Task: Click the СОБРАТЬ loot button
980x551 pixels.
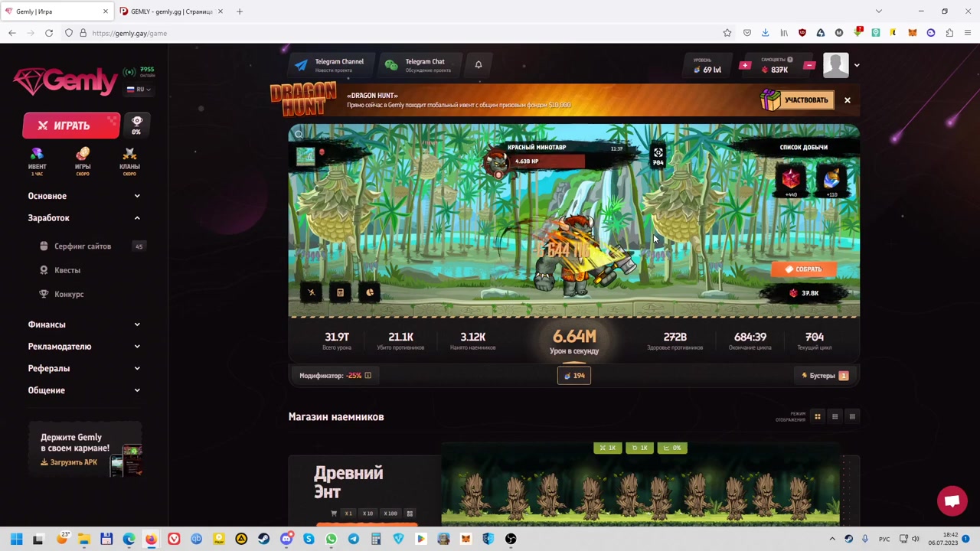Action: (x=803, y=269)
